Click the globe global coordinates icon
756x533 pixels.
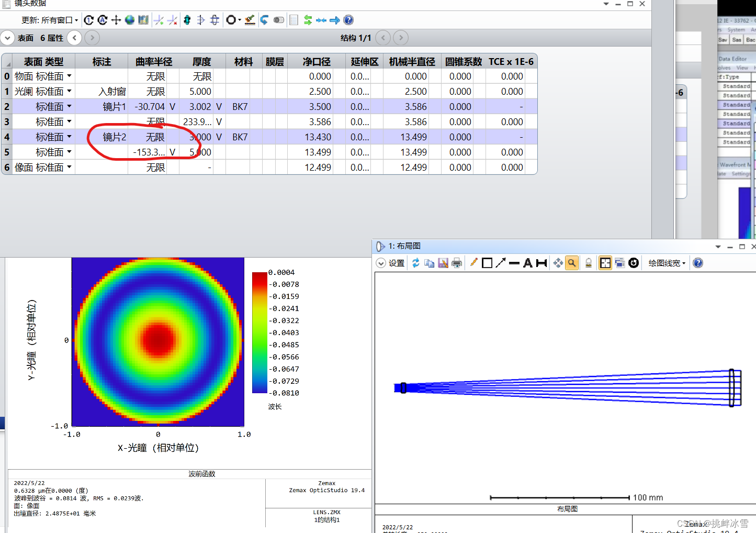pos(129,20)
